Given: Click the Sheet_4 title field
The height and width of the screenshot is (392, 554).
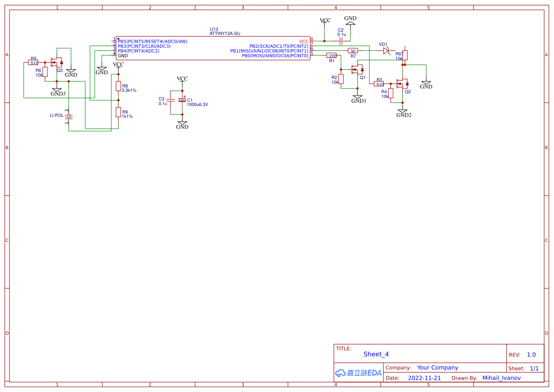Looking at the screenshot, I should 376,354.
